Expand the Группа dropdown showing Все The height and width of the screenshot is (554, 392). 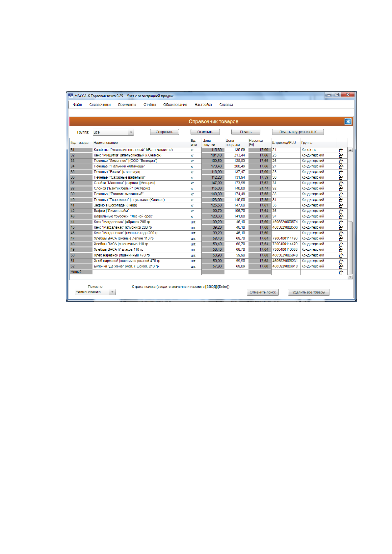click(x=131, y=132)
